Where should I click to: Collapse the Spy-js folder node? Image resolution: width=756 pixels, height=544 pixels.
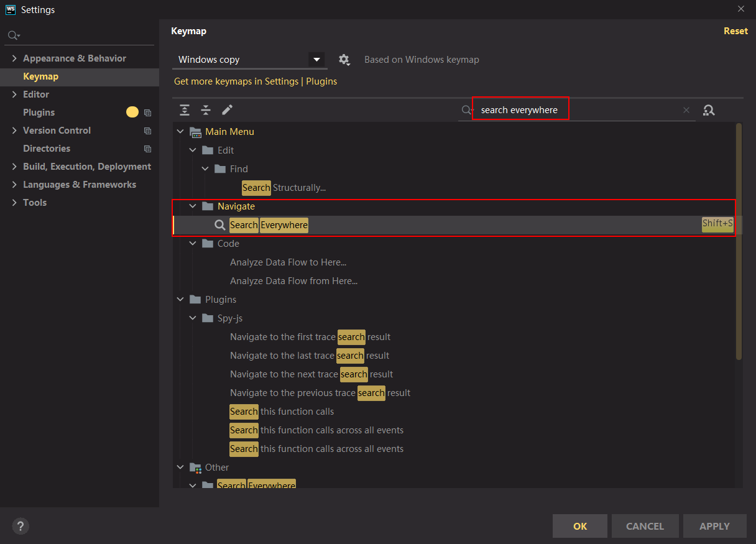[x=193, y=318]
